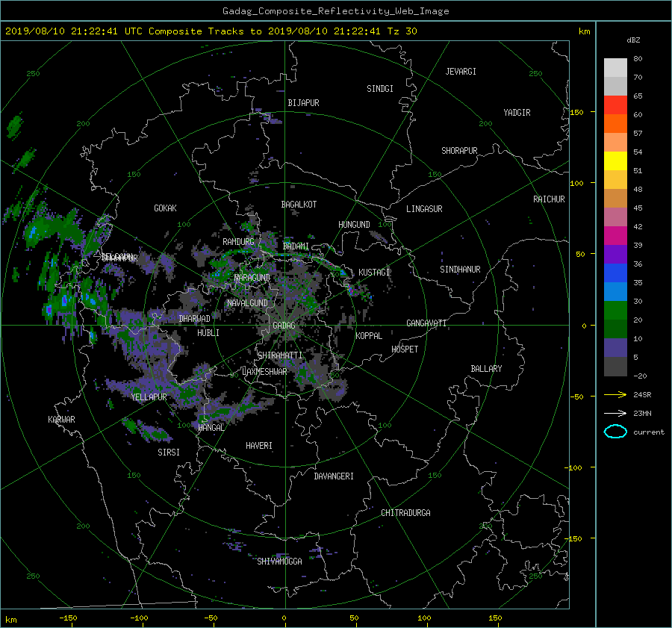Select the yellow 51-54 dBZ color swatch

[x=615, y=161]
